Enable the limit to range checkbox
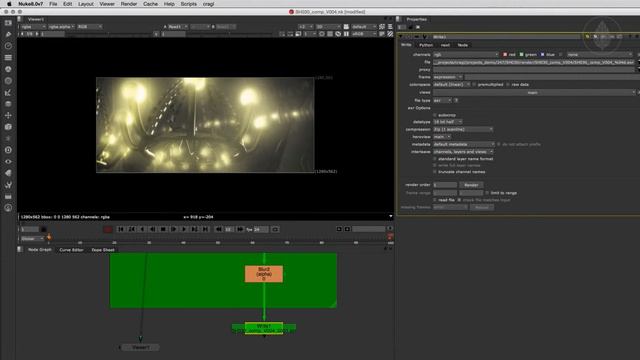 point(487,193)
